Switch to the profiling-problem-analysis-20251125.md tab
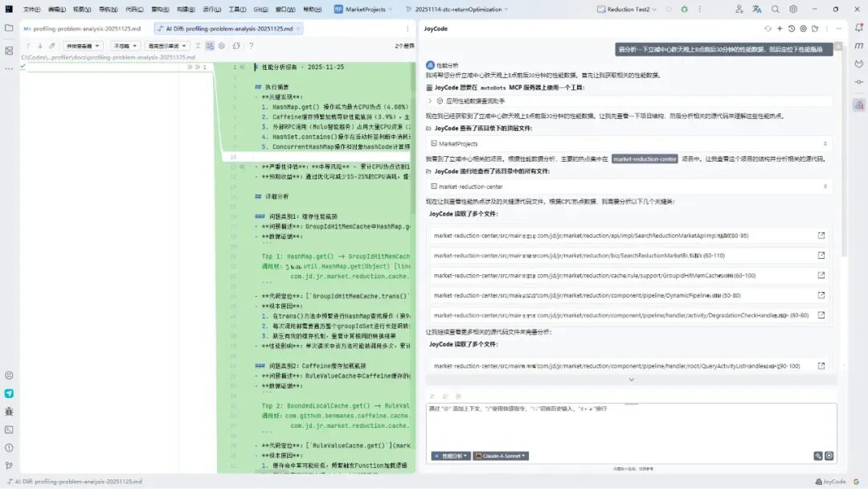This screenshot has height=489, width=868. [82, 28]
